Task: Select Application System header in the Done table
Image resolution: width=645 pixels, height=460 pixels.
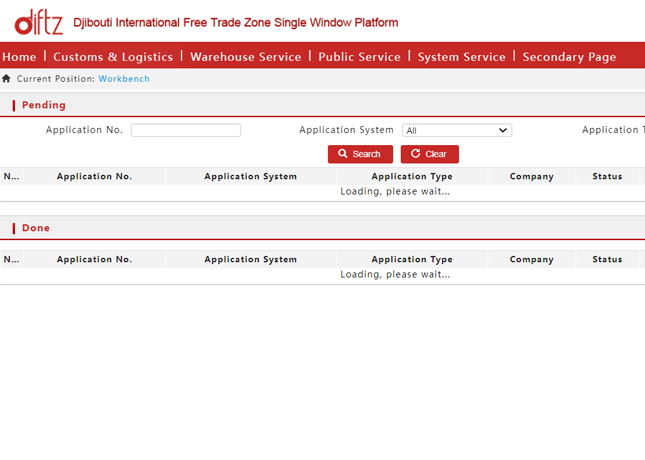Action: pos(250,260)
